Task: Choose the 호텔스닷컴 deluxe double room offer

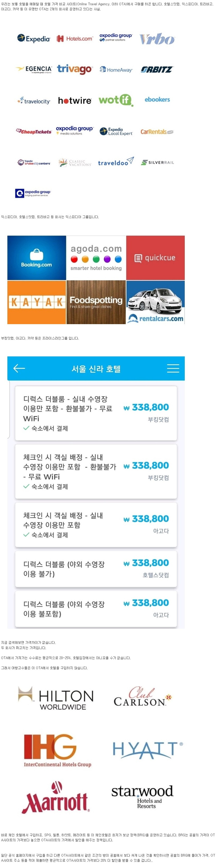Action: point(96,569)
